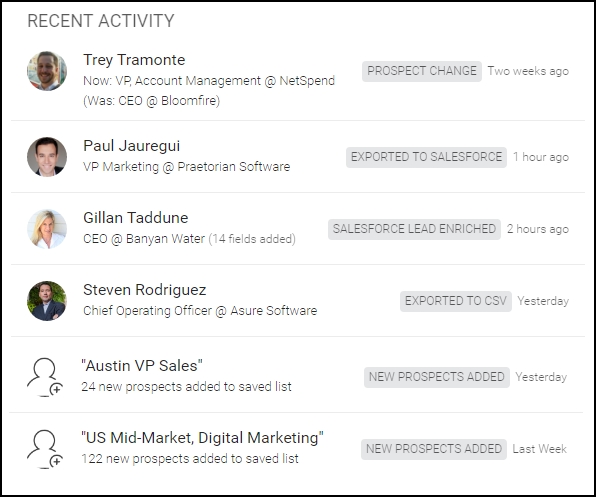Click the EXPORTED TO CSV badge
The height and width of the screenshot is (497, 596).
point(456,301)
